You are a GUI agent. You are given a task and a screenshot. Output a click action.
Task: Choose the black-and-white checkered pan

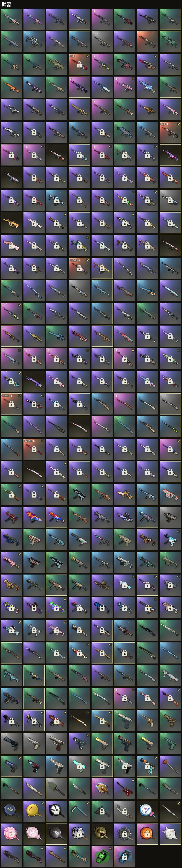pos(79,834)
